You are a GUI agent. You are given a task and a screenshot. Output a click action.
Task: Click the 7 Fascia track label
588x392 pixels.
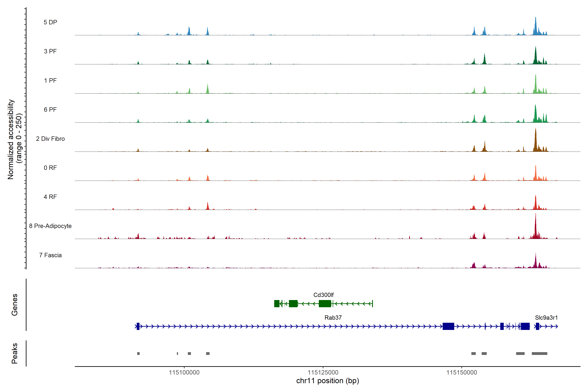click(50, 255)
